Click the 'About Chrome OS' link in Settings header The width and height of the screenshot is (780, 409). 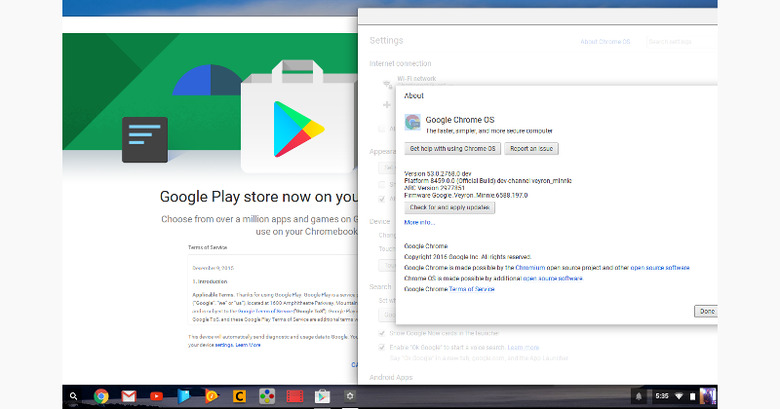pos(606,41)
